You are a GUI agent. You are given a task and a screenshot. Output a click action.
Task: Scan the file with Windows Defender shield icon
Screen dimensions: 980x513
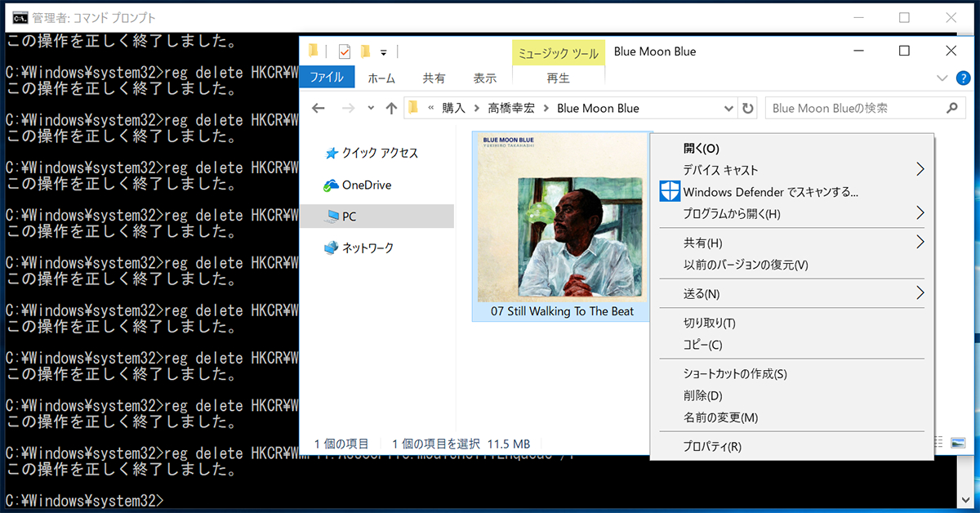click(x=735, y=191)
